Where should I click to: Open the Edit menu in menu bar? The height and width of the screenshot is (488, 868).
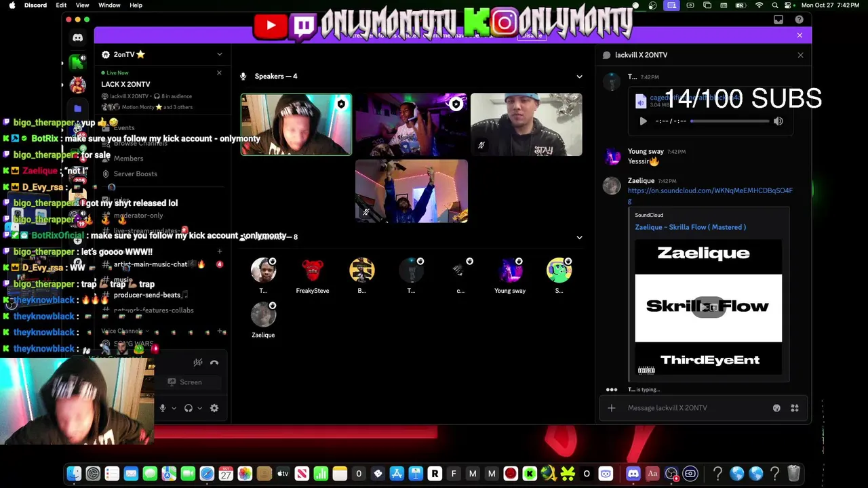coord(61,5)
